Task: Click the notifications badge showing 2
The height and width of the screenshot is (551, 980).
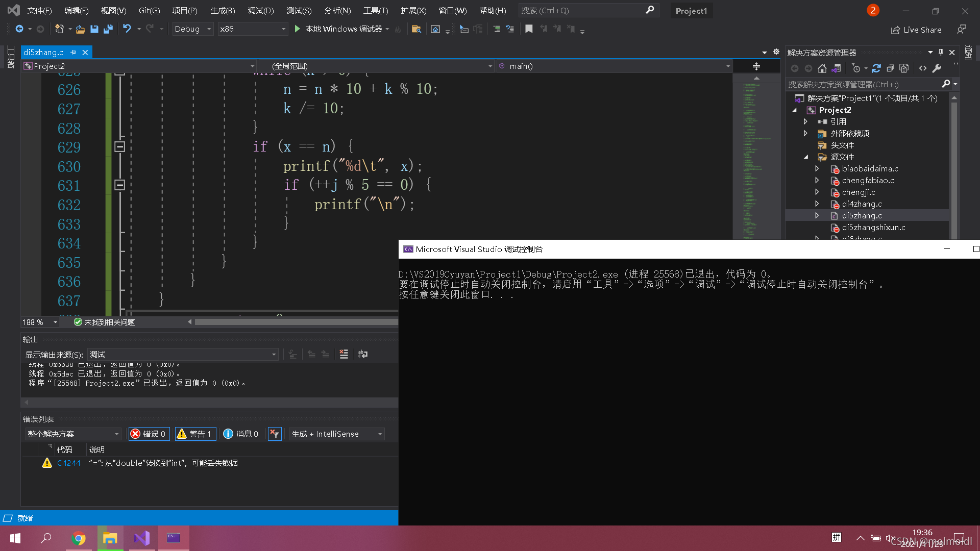Action: [873, 10]
